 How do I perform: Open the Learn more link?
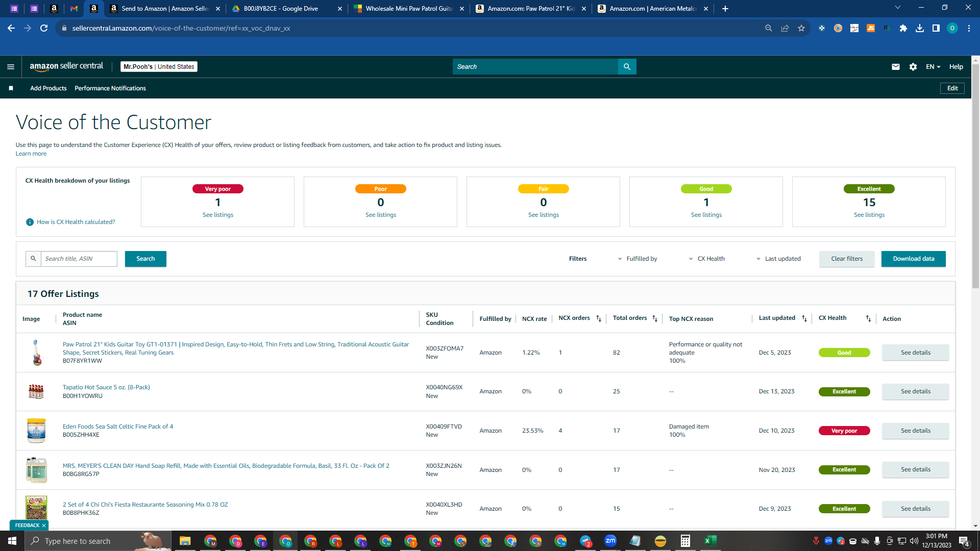(31, 154)
